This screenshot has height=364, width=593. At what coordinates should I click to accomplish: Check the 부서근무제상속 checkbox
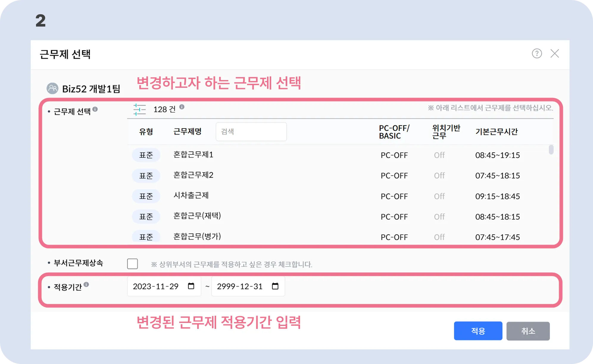[132, 264]
